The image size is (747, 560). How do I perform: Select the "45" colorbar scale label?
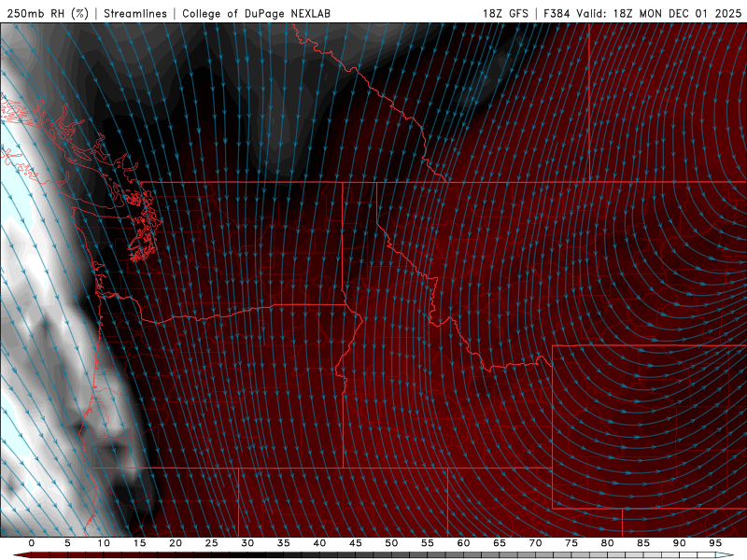(356, 543)
